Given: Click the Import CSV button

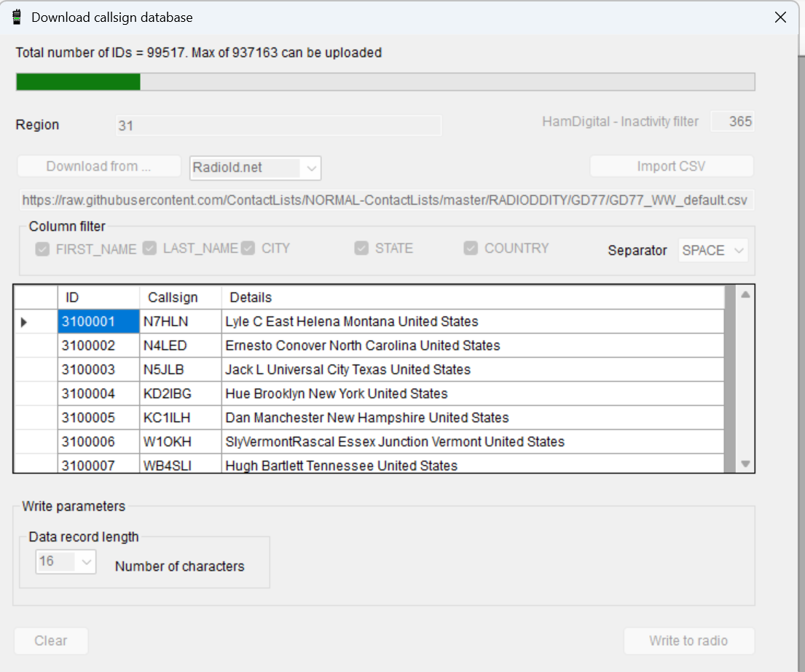Looking at the screenshot, I should [671, 166].
